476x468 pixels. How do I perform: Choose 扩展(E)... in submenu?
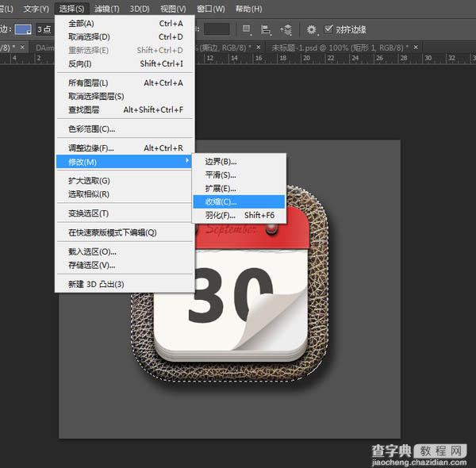(x=239, y=189)
